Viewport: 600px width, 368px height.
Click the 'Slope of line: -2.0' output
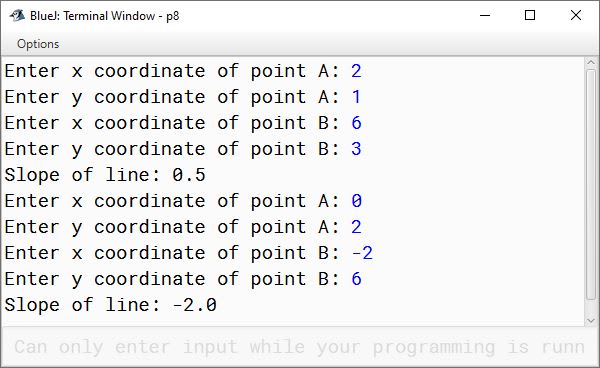click(111, 305)
